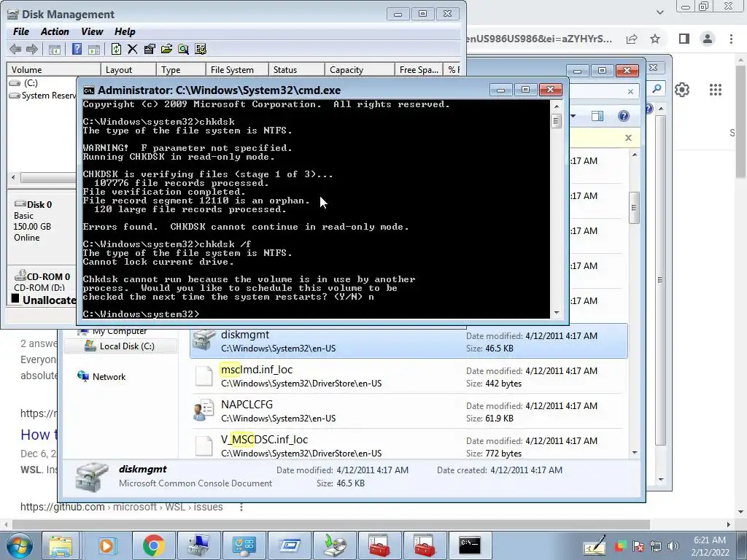This screenshot has width=747, height=560.
Task: Open the Chrome profile avatar icon
Action: coord(708,39)
